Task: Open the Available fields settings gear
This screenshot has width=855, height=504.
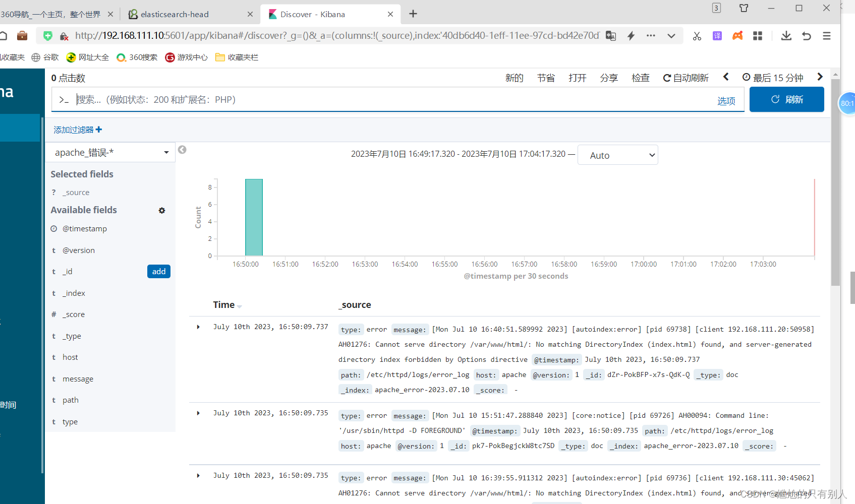Action: pos(162,210)
